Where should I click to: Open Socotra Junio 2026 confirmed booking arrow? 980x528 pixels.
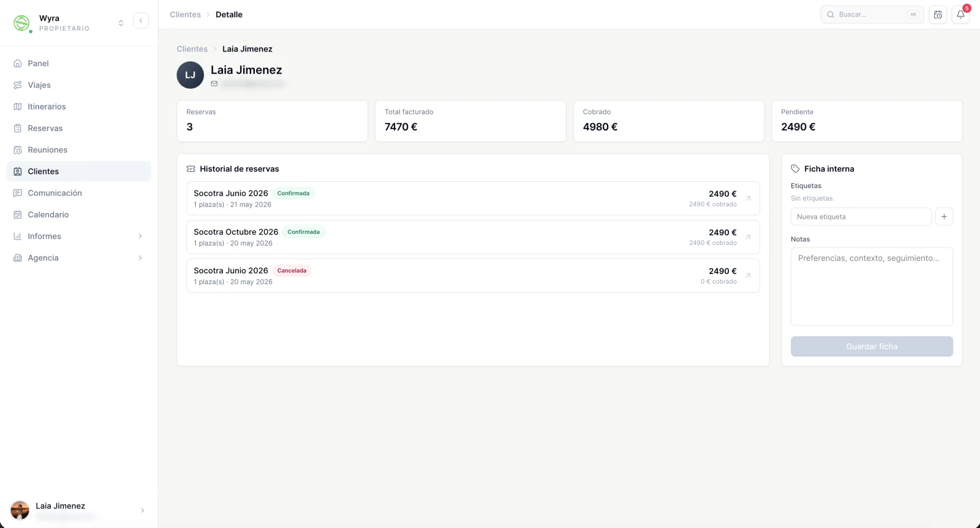point(748,198)
